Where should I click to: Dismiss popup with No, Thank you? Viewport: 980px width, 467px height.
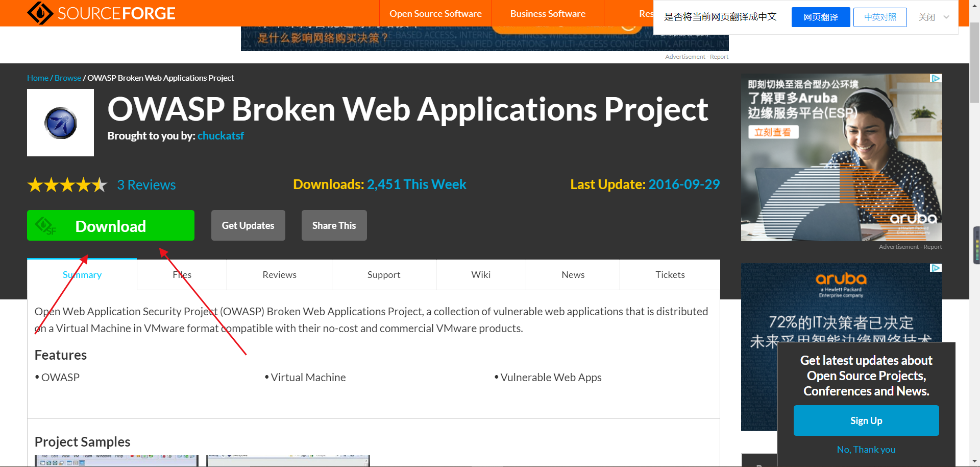click(866, 450)
